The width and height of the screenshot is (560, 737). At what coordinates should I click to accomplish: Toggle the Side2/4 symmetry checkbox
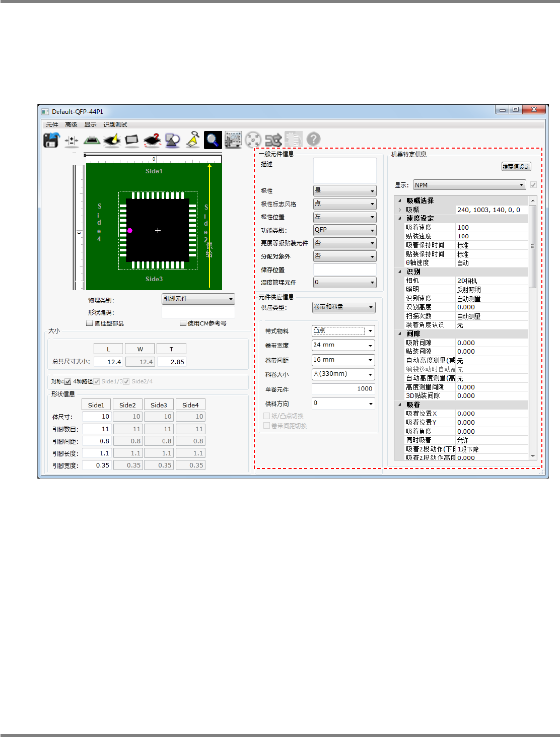[x=126, y=382]
